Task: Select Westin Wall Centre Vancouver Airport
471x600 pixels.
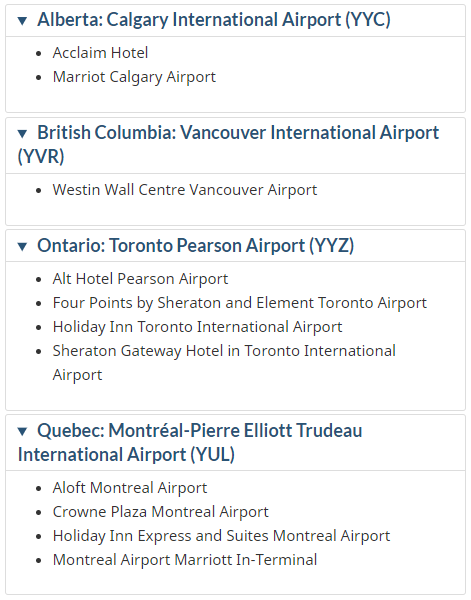Action: (185, 190)
